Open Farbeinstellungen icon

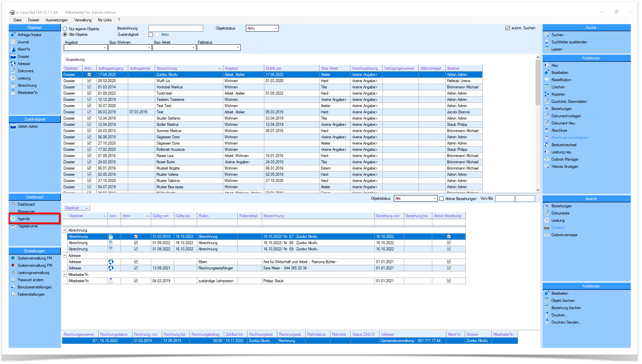coord(13,294)
